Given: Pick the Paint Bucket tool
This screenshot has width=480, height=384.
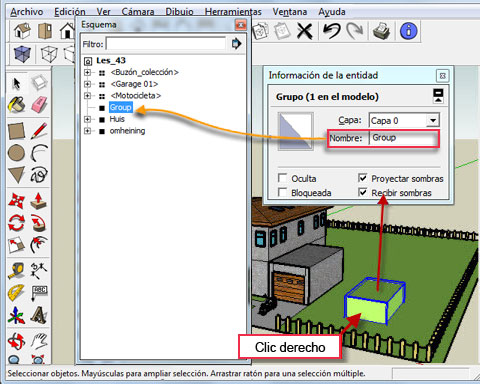Looking at the screenshot, I should point(17,105).
